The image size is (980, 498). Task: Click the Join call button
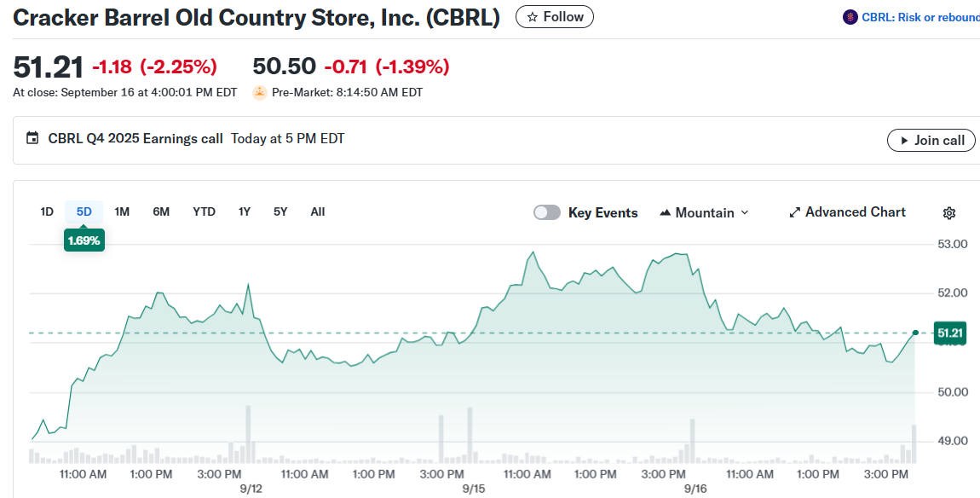931,140
